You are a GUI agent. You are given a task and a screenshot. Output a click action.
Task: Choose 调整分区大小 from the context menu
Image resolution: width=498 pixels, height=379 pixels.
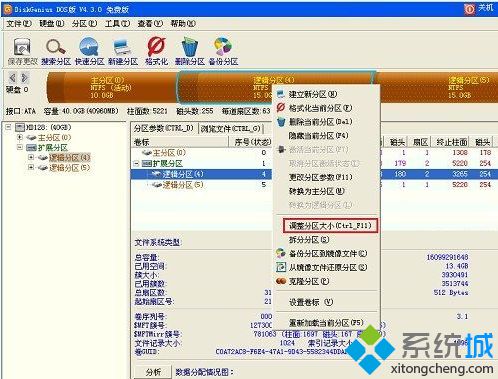(x=330, y=226)
